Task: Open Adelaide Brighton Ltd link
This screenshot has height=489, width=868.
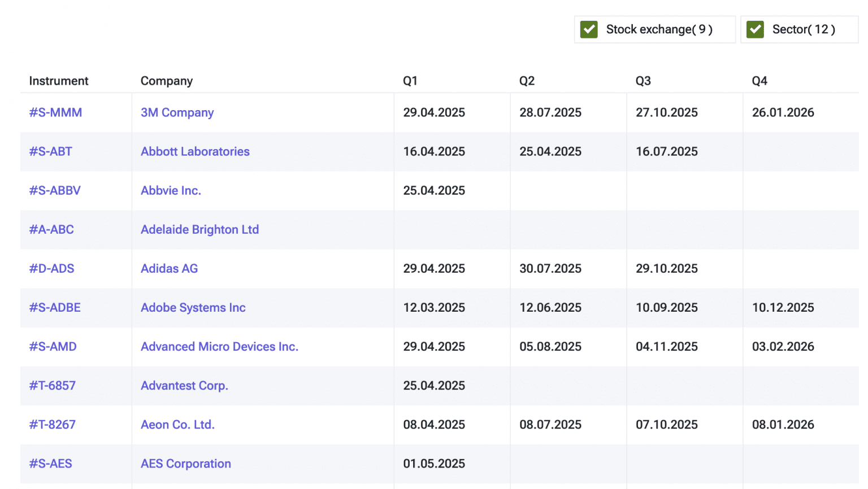Action: tap(199, 229)
